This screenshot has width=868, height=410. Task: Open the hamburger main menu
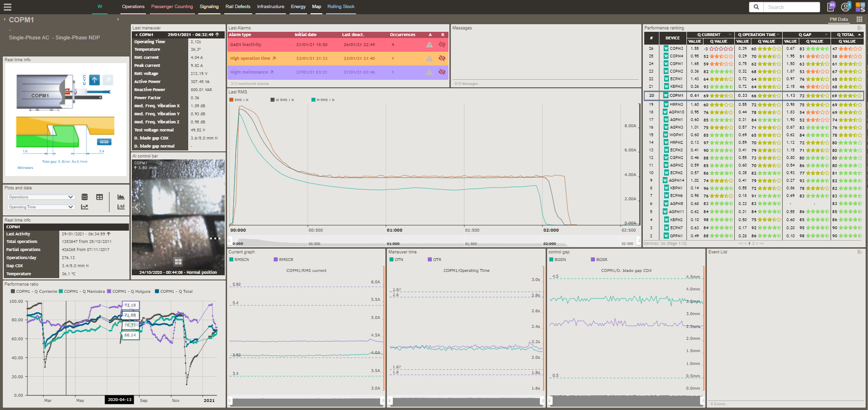pos(7,7)
